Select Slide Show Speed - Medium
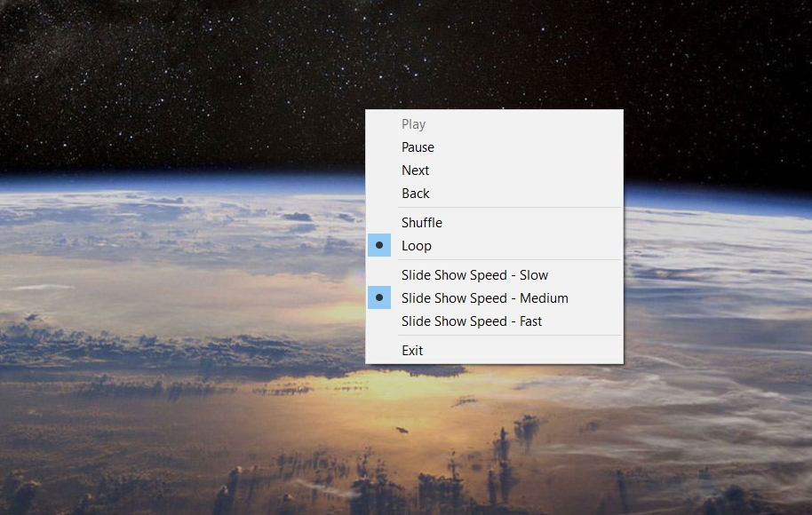The image size is (812, 515). pyautogui.click(x=494, y=298)
